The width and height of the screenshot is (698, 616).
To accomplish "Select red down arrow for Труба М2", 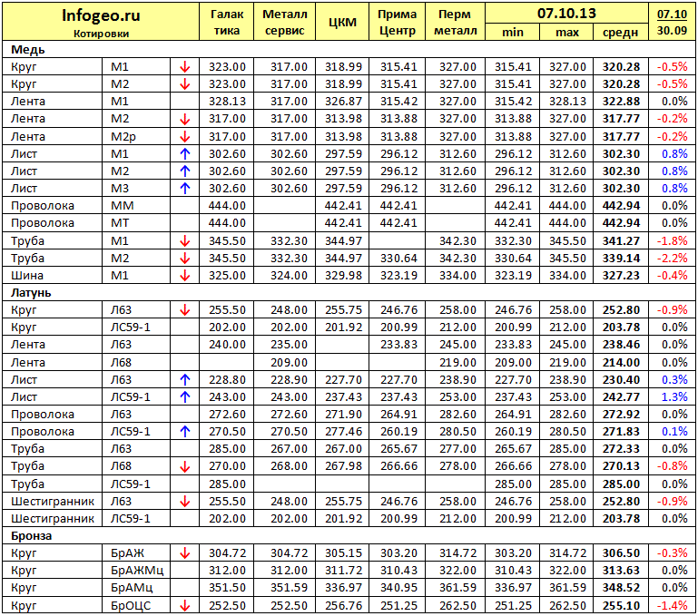I will [x=185, y=259].
